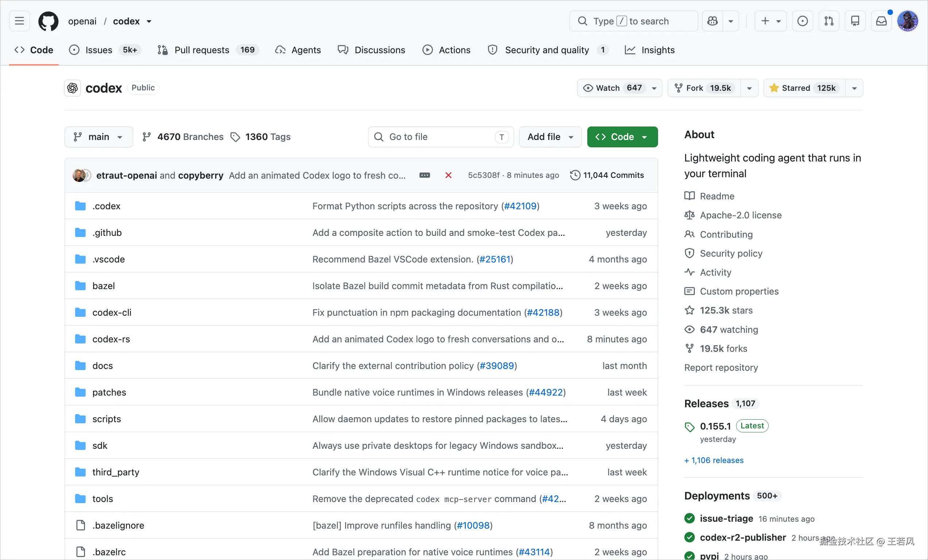Viewport: 928px width, 560px height.
Task: Open the codex-r2-publisher deployment
Action: [x=743, y=538]
